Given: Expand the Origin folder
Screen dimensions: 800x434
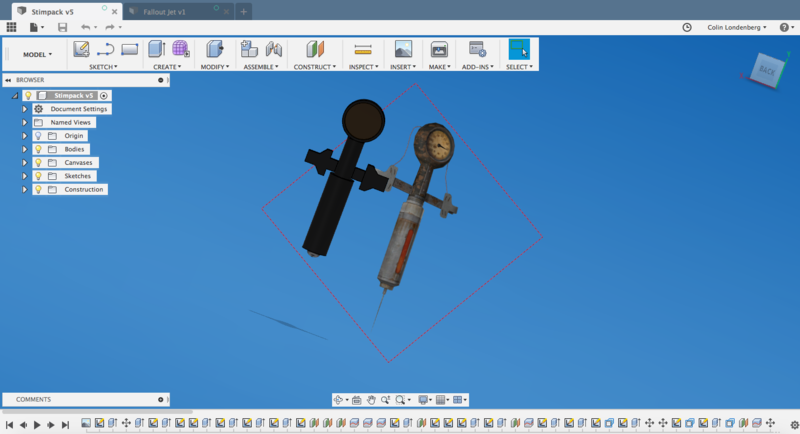Looking at the screenshot, I should click(x=24, y=136).
